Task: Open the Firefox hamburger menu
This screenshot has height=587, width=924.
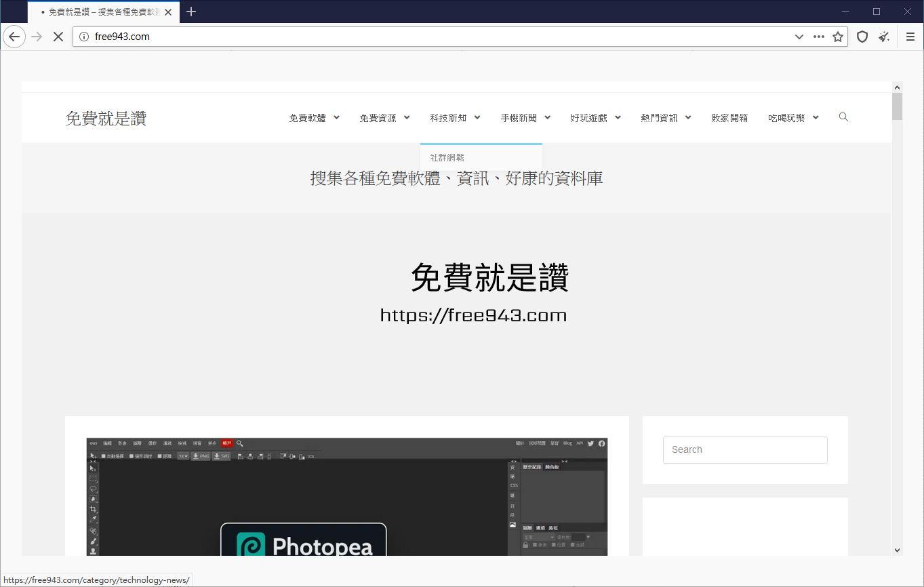Action: (910, 37)
